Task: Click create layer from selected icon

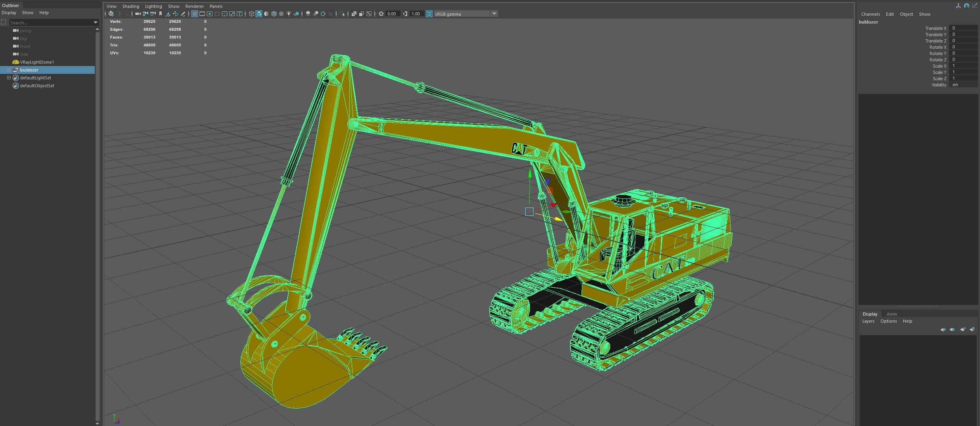Action: [x=972, y=329]
